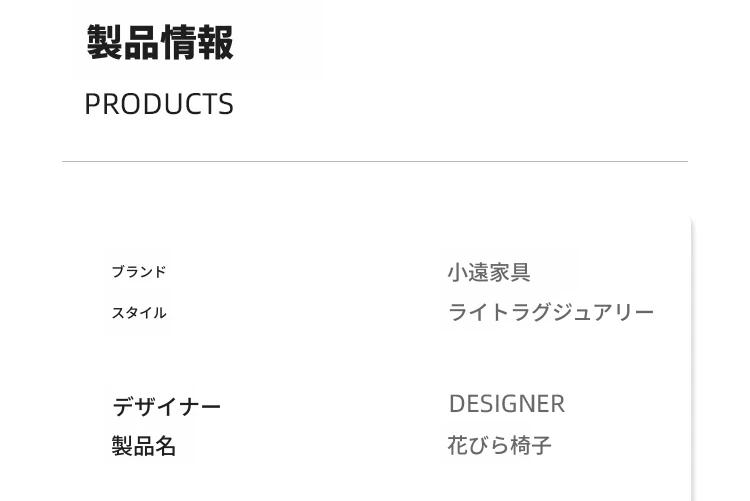Screen dimensions: 750x501
Task: Click the スタイル label
Action: (139, 313)
